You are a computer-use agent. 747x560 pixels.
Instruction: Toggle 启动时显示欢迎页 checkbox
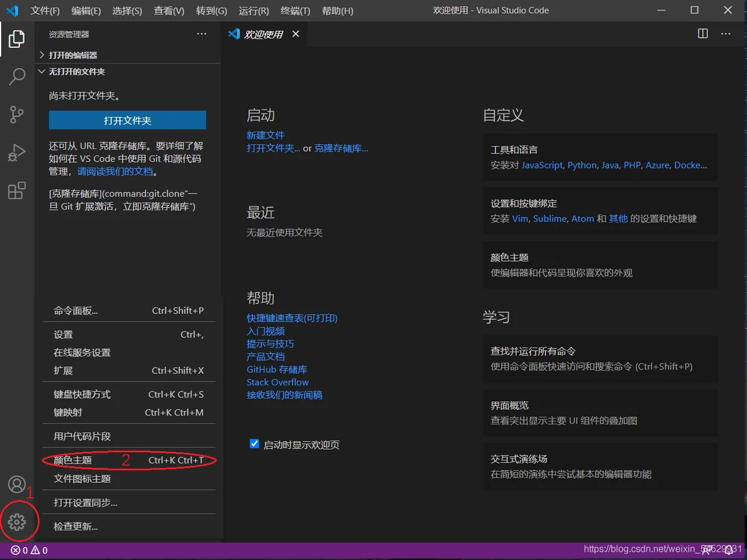tap(254, 444)
